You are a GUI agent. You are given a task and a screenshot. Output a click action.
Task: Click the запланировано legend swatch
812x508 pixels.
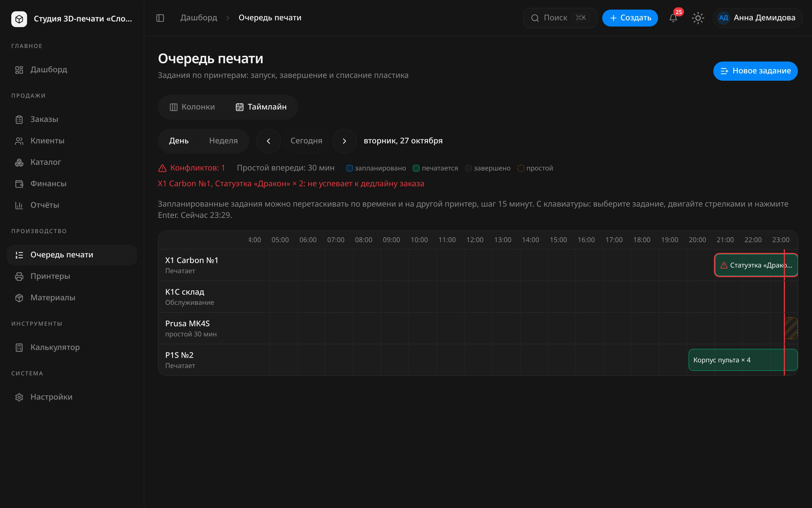[x=349, y=168]
